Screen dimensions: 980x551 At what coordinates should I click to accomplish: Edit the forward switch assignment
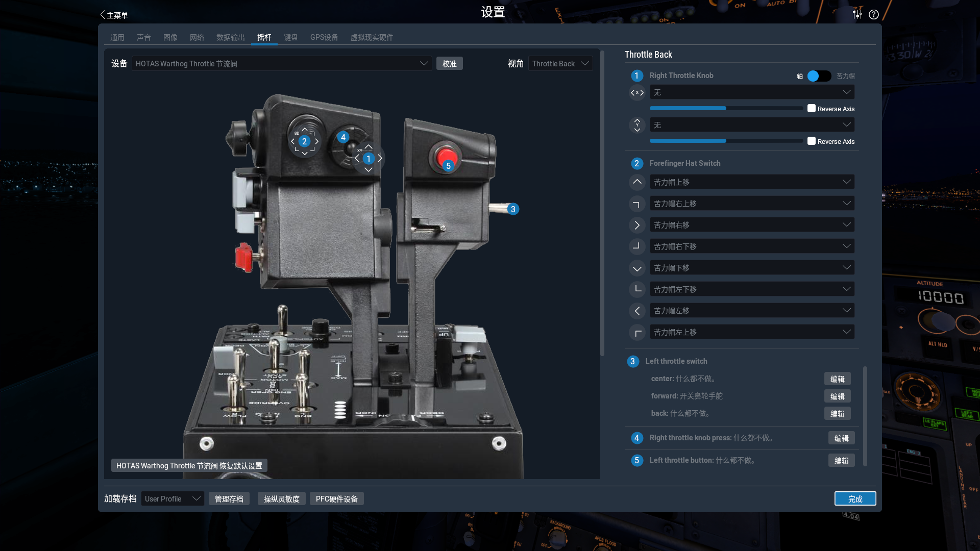[838, 396]
